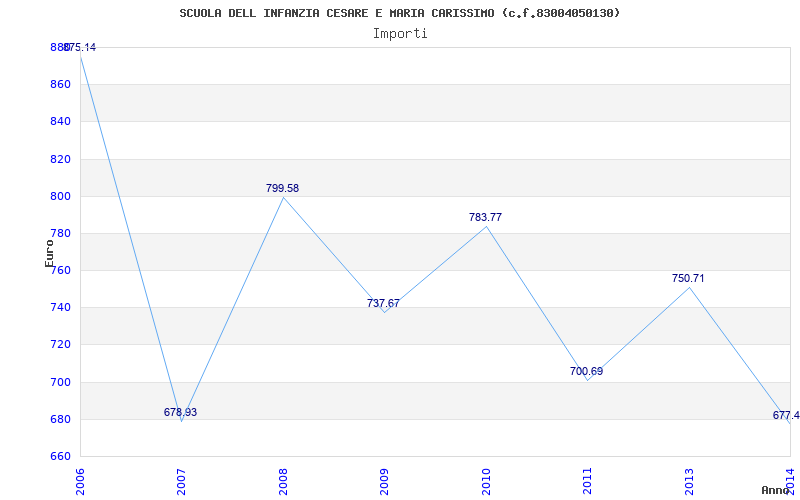Click the 2006 year axis label
The width and height of the screenshot is (800, 500).
80,482
